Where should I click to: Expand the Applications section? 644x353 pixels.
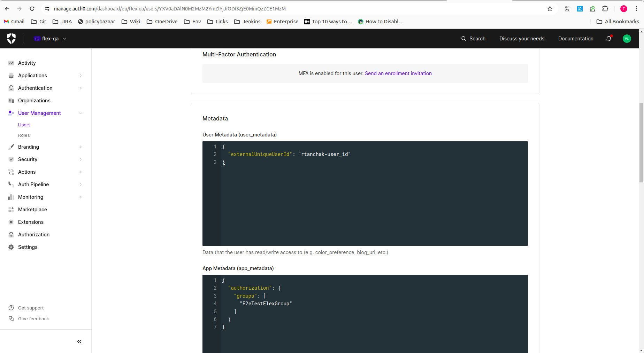pyautogui.click(x=80, y=75)
